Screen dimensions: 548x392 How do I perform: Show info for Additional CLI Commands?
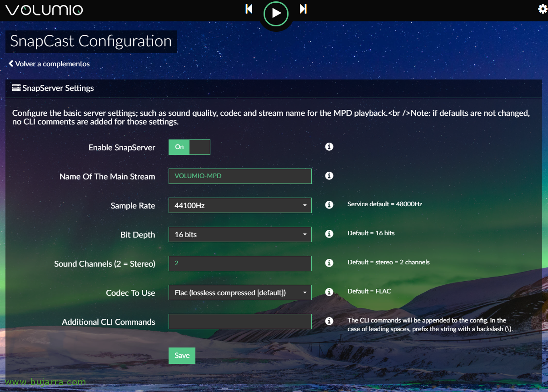pyautogui.click(x=329, y=321)
